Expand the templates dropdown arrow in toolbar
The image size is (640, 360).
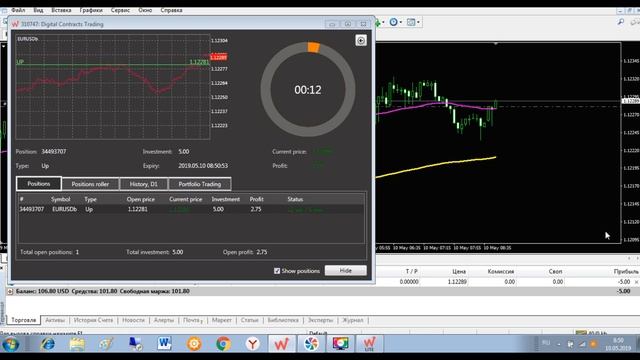pos(418,22)
